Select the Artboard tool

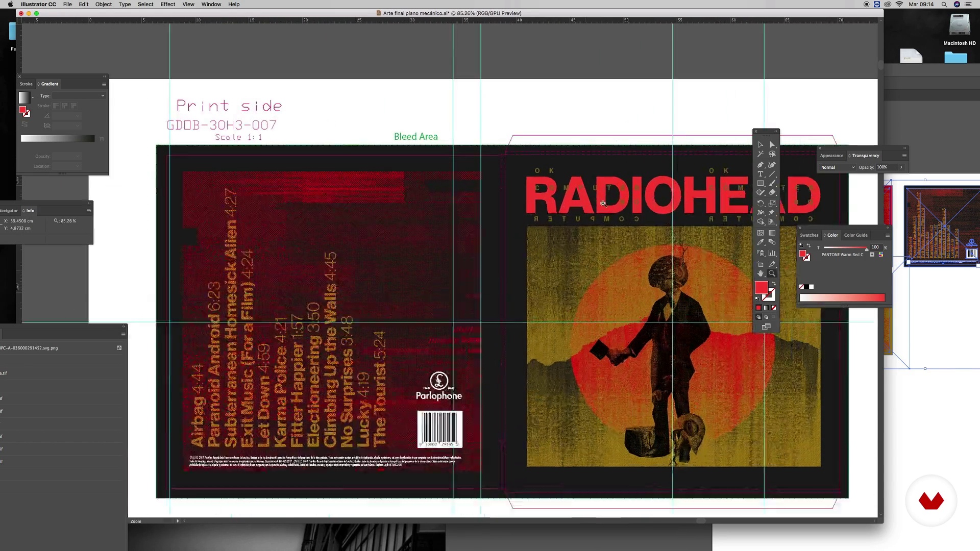point(761,264)
